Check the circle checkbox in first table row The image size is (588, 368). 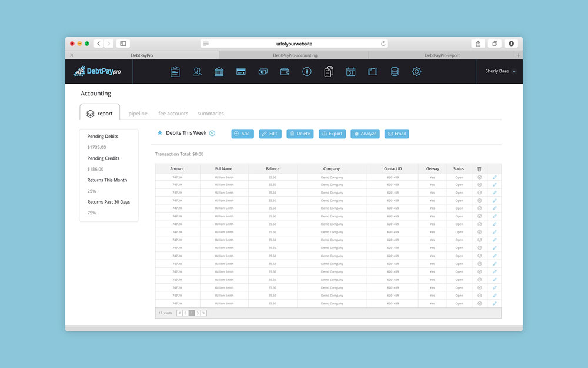click(479, 177)
